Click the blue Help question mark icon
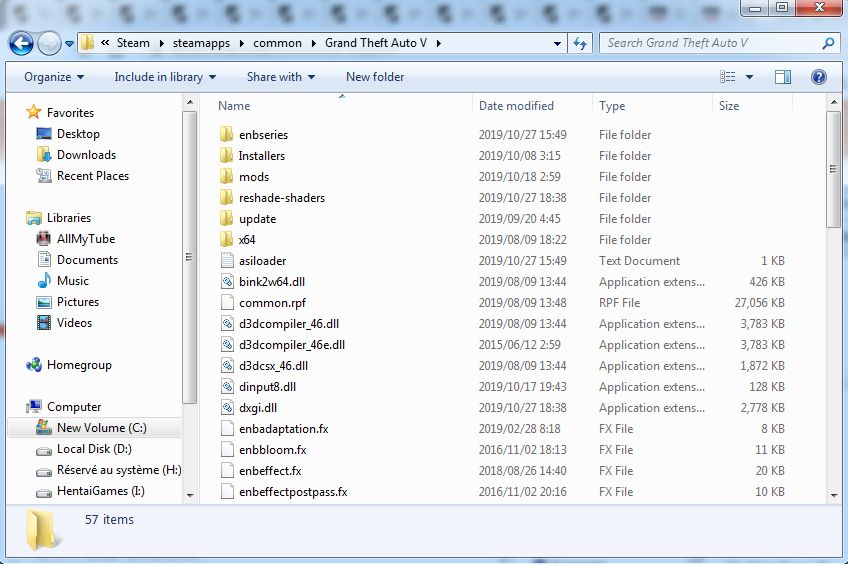The image size is (848, 564). coord(819,77)
